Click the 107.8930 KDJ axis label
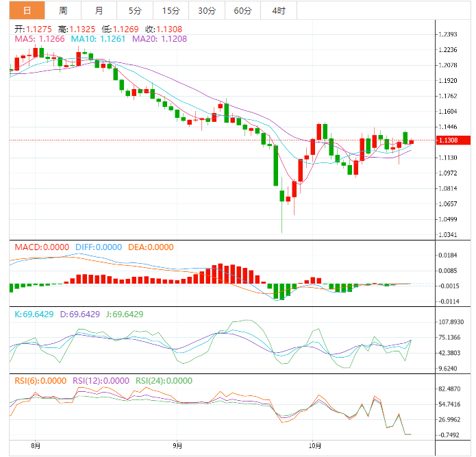 tap(451, 322)
